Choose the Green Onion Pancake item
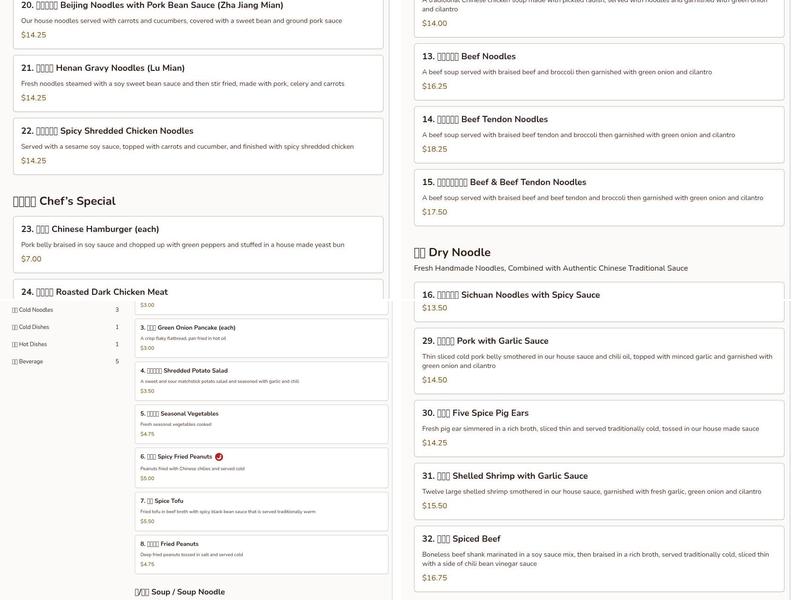This screenshot has width=800, height=600. click(x=261, y=337)
